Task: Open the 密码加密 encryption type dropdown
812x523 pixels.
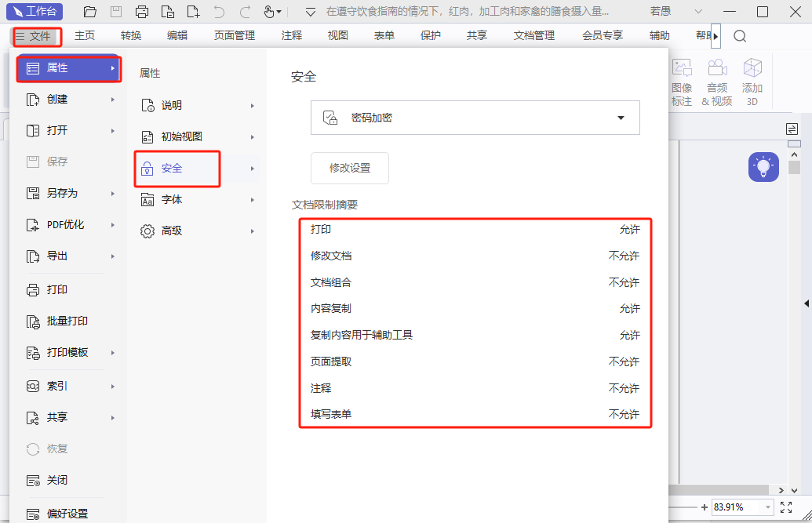Action: coord(620,118)
